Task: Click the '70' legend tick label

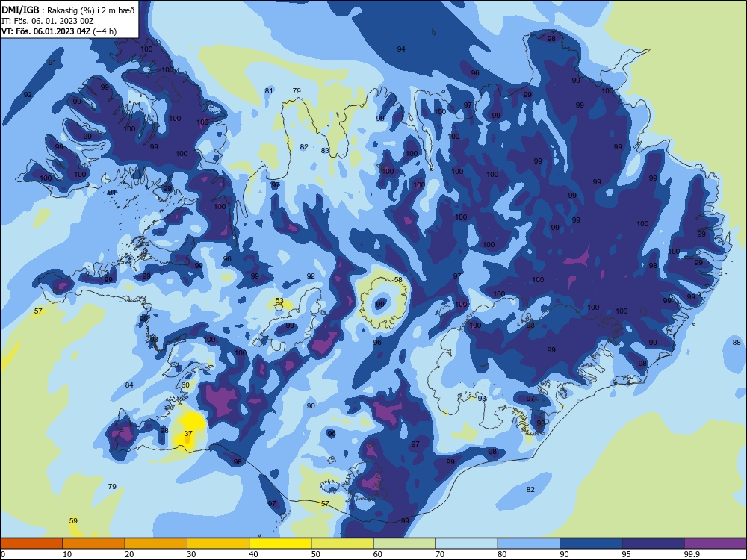Action: [440, 554]
